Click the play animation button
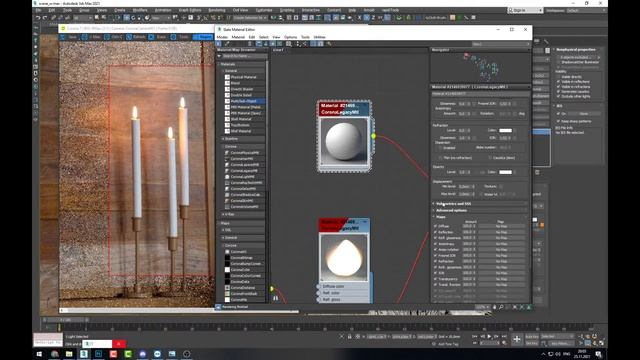Screen dimensions: 640x360 pyautogui.click(x=489, y=336)
